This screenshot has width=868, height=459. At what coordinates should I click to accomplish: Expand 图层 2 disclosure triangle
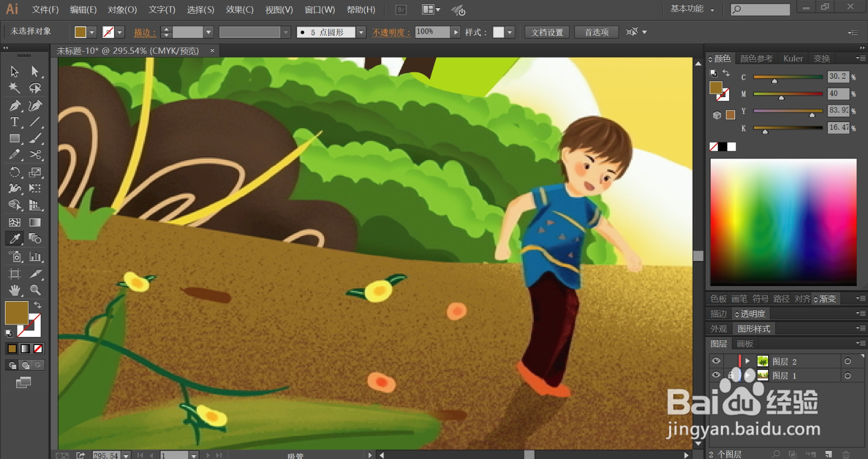click(748, 361)
